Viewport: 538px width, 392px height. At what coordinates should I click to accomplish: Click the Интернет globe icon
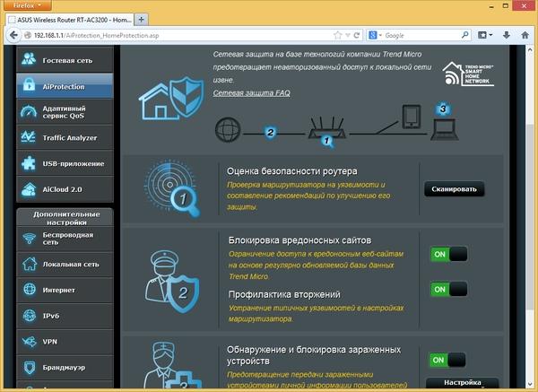click(x=30, y=290)
